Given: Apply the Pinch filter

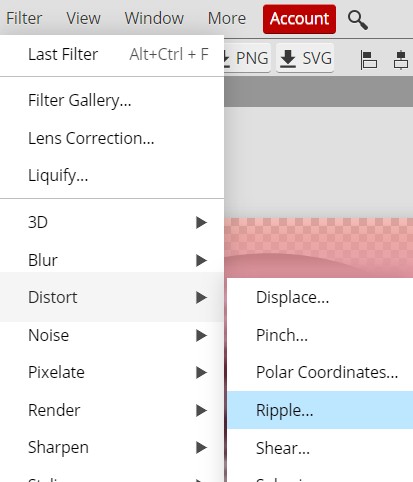Looking at the screenshot, I should 320,335.
